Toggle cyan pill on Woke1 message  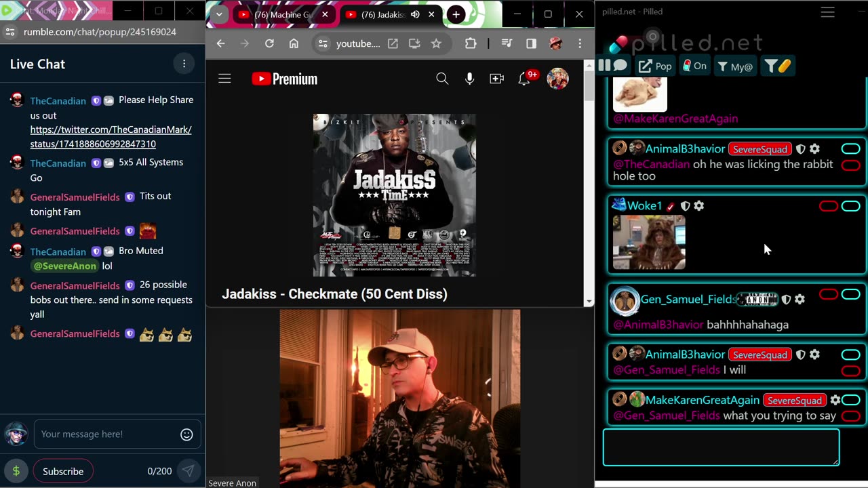pyautogui.click(x=850, y=206)
